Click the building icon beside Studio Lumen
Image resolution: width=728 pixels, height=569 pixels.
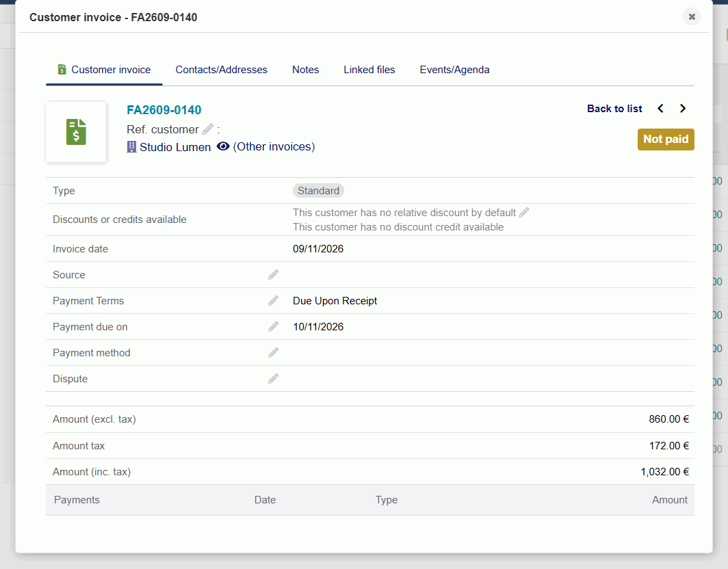[132, 147]
